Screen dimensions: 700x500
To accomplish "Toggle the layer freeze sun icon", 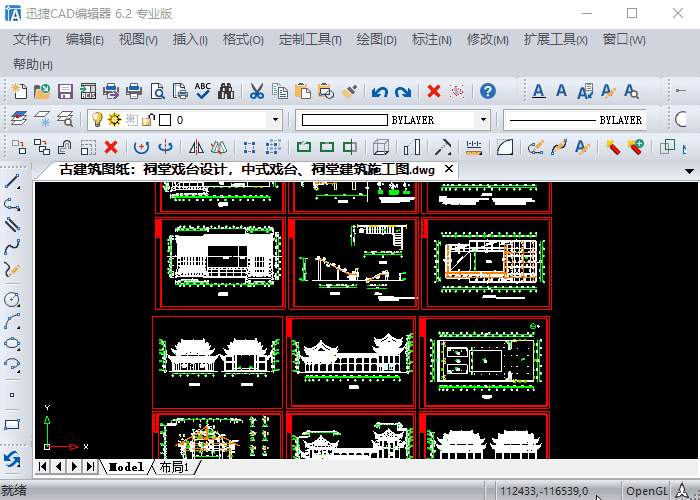I will (114, 120).
